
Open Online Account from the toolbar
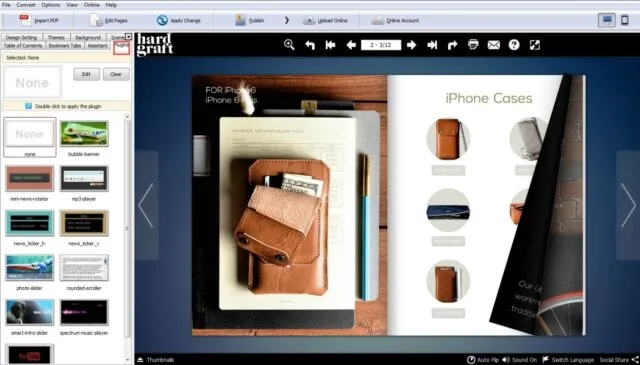395,20
